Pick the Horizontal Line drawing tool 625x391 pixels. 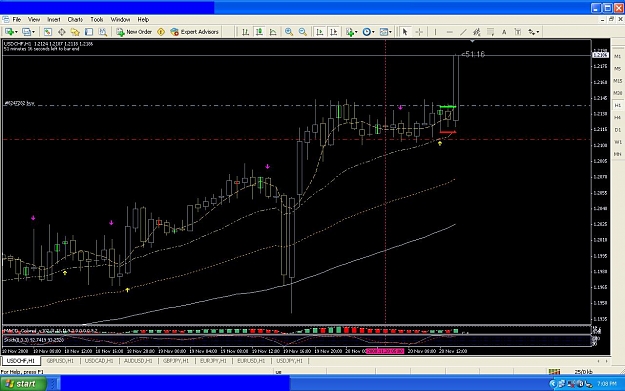(449, 32)
